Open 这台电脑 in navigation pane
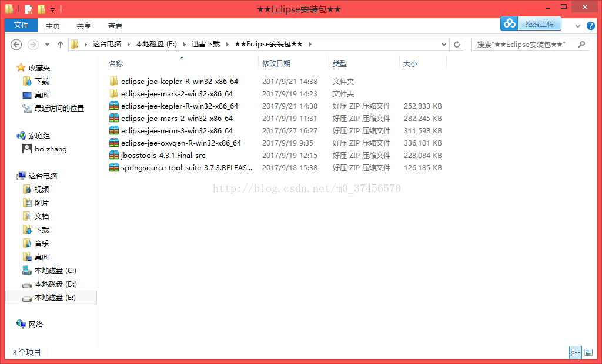Screen dimensions: 602x364 coord(42,176)
